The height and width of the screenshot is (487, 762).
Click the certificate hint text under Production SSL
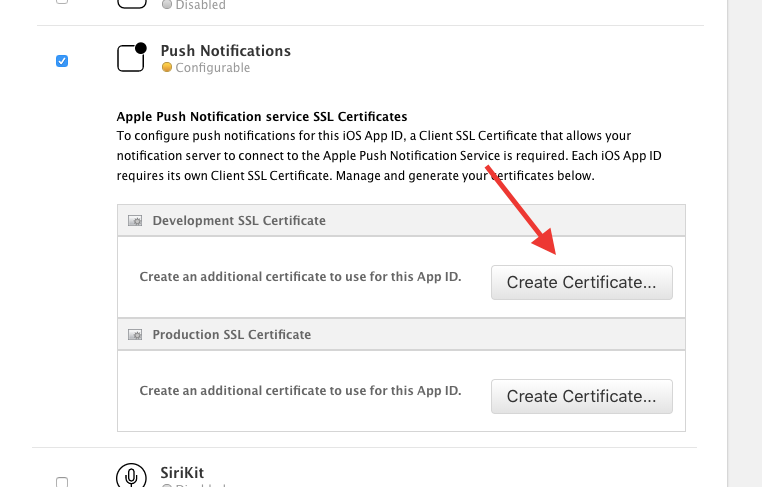[x=300, y=391]
